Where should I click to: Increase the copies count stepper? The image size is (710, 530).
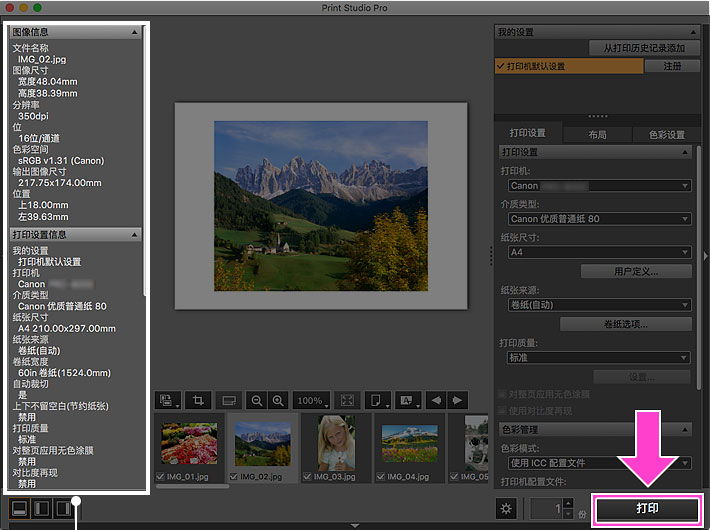click(568, 503)
